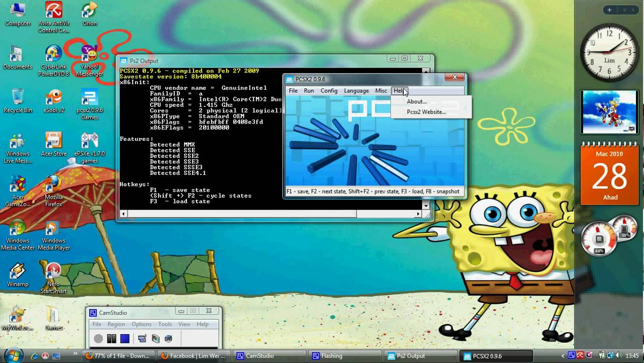Screen dimensions: 644x363
Task: Open CamStudio Options menu
Action: click(142, 324)
